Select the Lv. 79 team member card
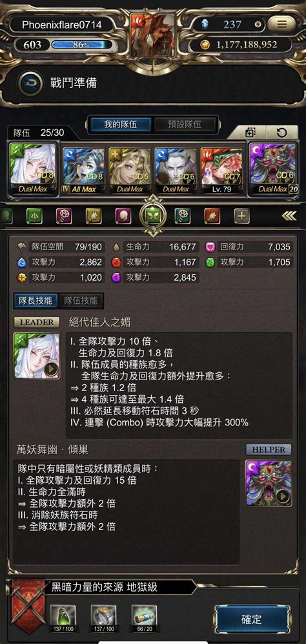 (x=221, y=171)
